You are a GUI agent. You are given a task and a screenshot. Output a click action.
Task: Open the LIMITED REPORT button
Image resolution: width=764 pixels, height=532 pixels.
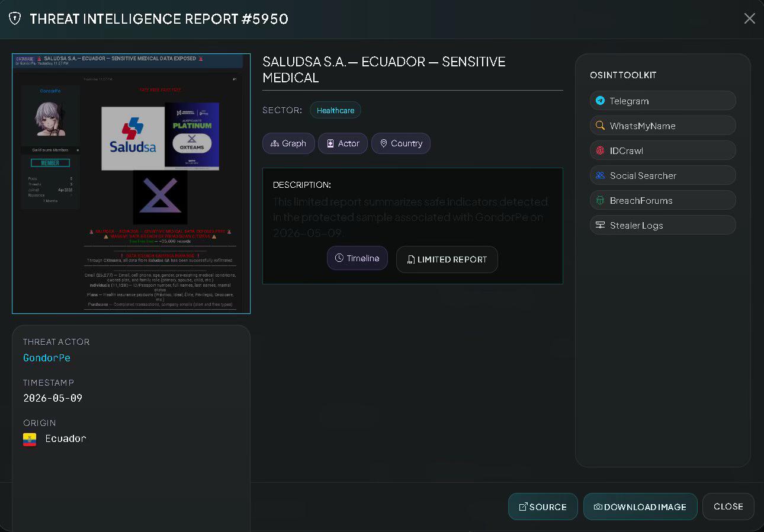447,259
